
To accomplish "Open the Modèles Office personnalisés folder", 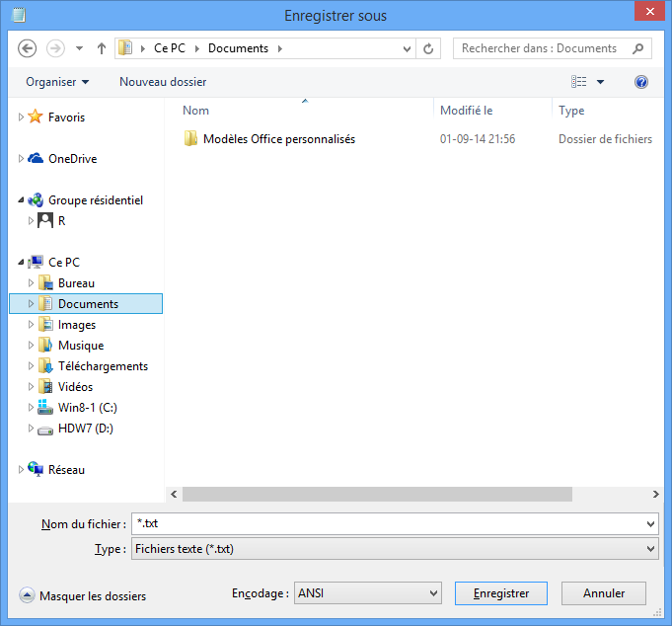I will (x=278, y=139).
